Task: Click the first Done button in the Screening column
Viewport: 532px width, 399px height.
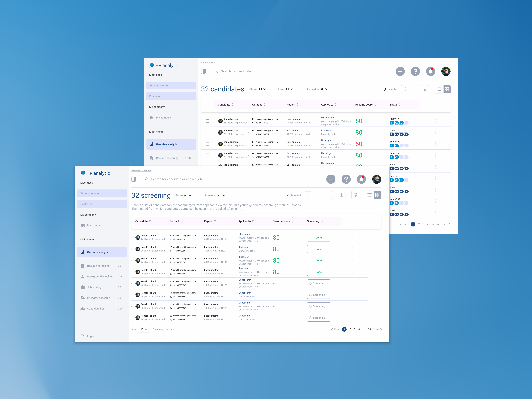Action: (318, 238)
